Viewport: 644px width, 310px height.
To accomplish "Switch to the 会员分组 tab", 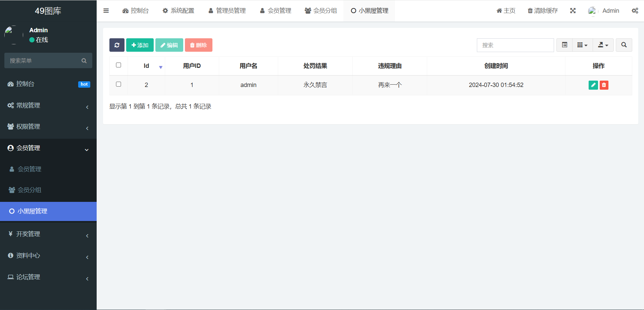I will point(320,11).
